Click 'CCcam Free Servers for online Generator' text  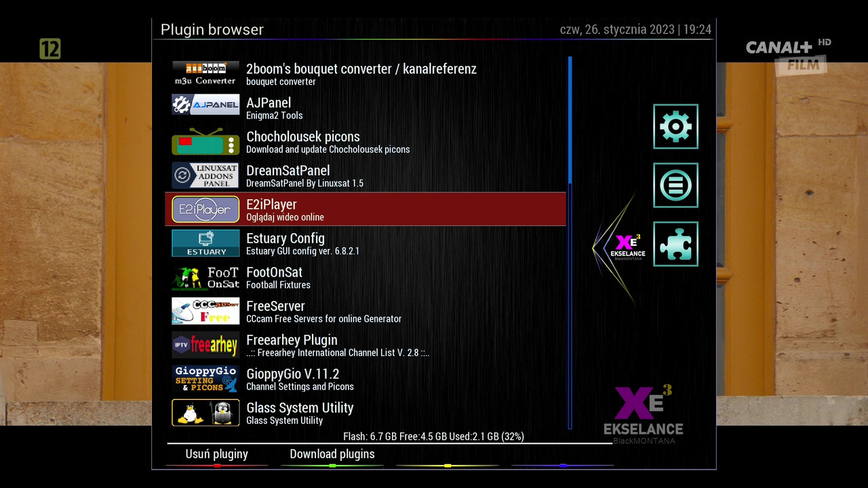coord(323,319)
